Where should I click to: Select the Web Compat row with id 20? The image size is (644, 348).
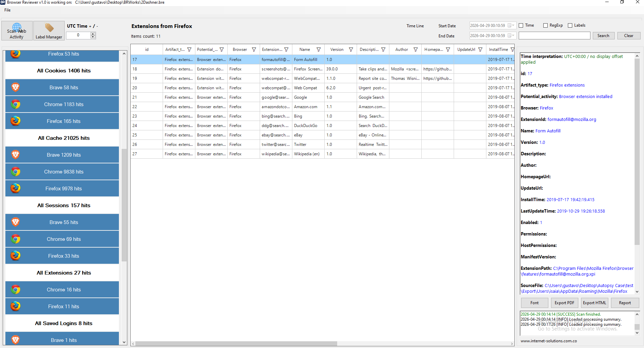(322, 88)
